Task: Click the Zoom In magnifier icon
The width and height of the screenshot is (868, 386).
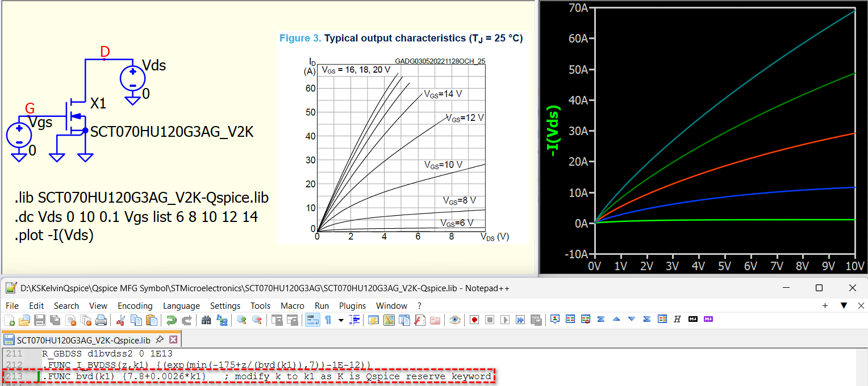Action: [241, 320]
